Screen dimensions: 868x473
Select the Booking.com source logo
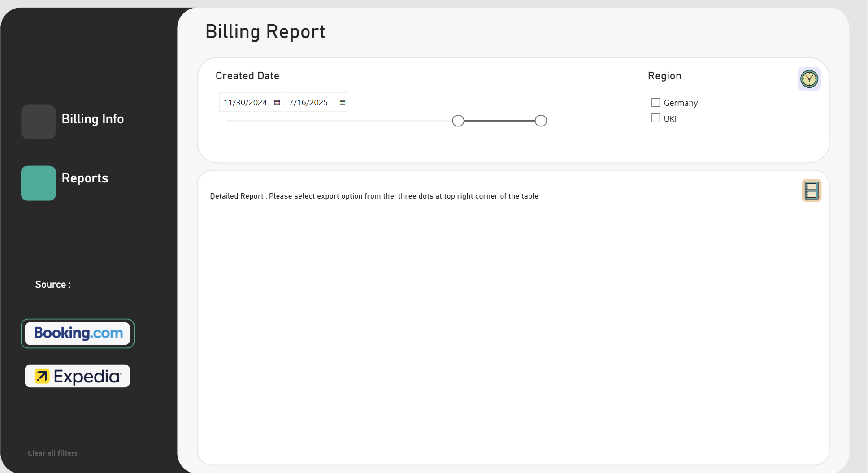(x=78, y=334)
